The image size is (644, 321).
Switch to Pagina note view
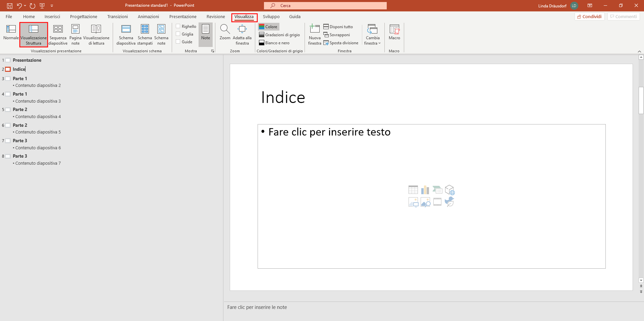(75, 35)
